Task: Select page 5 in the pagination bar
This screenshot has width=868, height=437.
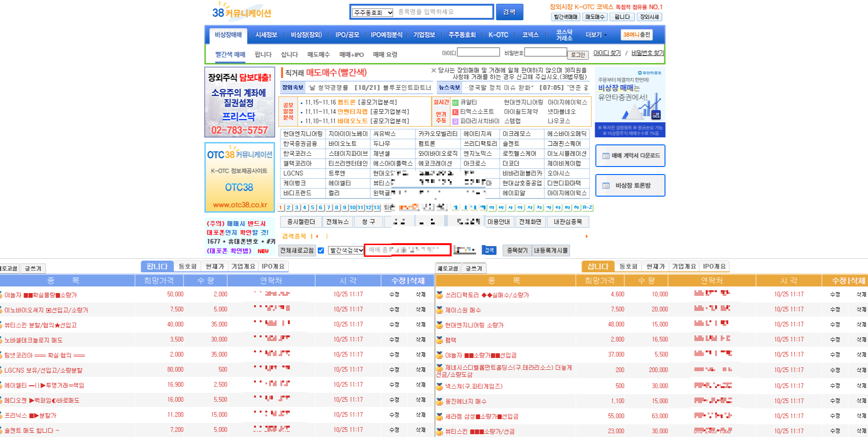Action: [x=312, y=207]
